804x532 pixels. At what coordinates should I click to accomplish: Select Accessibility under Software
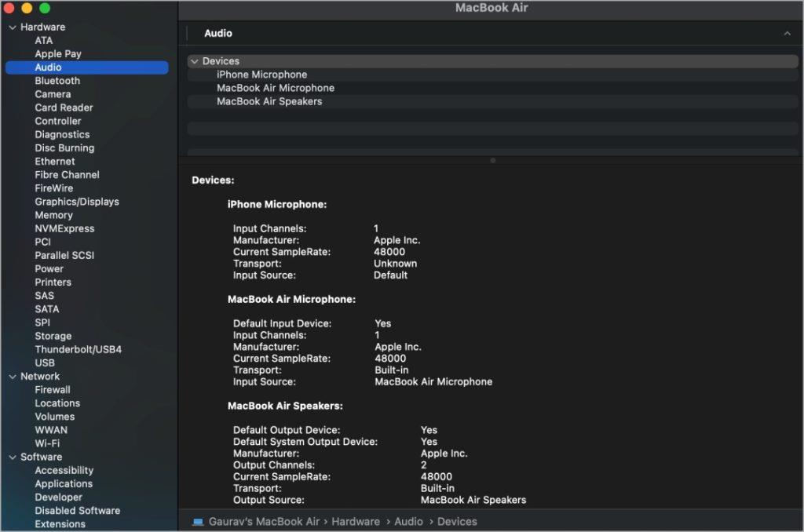64,471
